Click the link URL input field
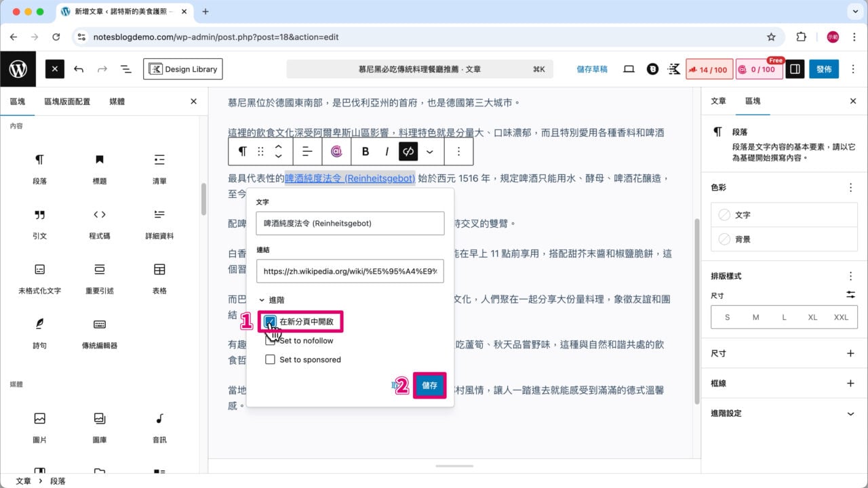The height and width of the screenshot is (488, 868). coord(350,271)
